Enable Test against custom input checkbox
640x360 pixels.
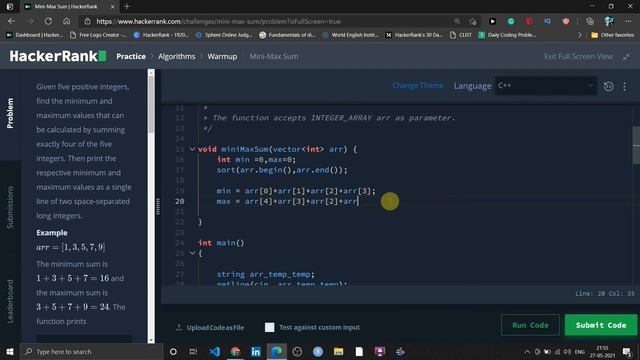(x=269, y=327)
